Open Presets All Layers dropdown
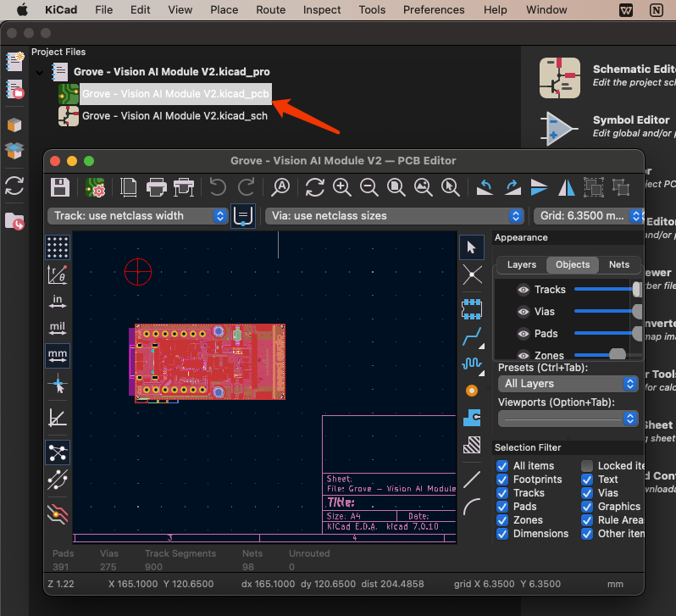 click(x=568, y=384)
